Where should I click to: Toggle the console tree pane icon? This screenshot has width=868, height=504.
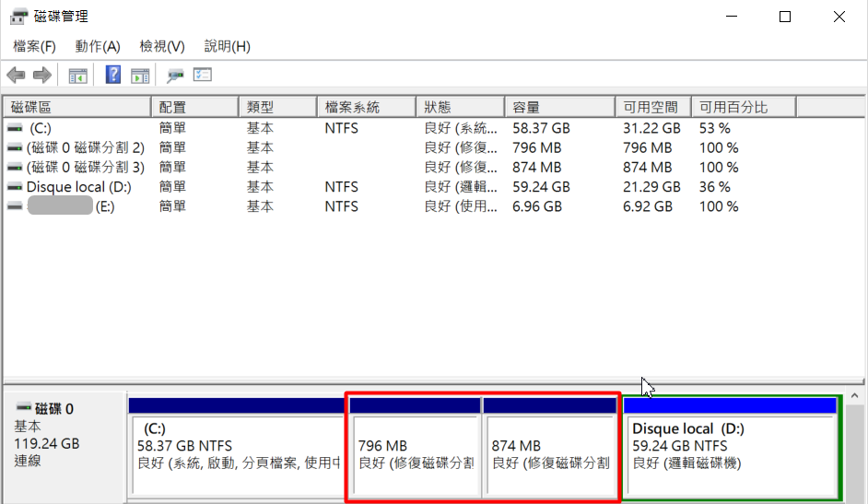coord(77,76)
